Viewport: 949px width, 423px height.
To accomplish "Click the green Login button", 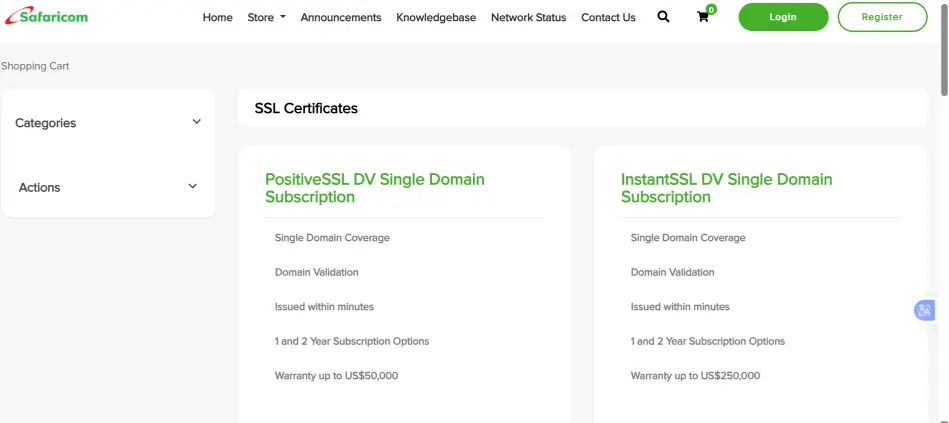I will click(x=783, y=17).
